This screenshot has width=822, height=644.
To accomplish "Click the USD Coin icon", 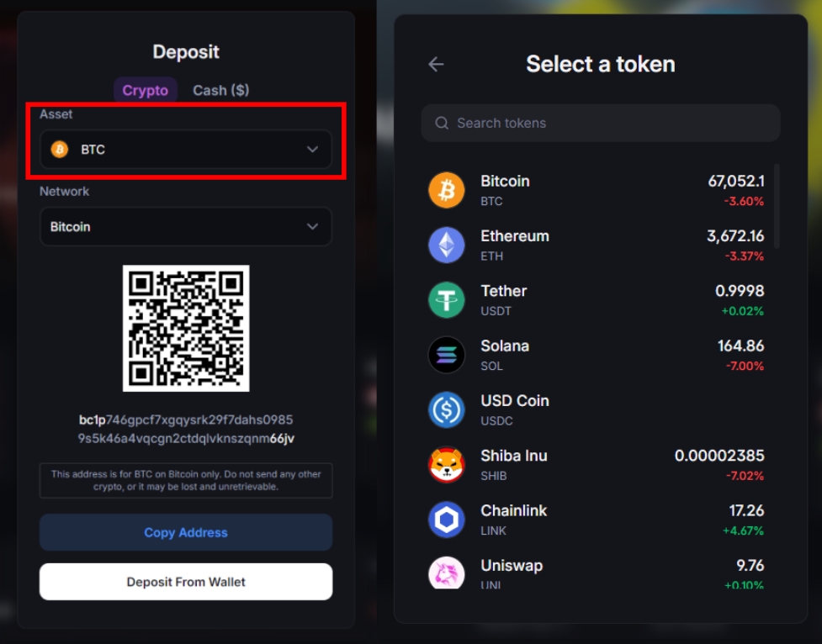I will point(446,410).
